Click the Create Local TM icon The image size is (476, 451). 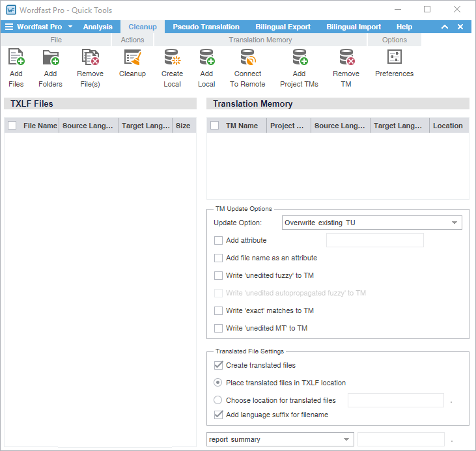point(172,57)
